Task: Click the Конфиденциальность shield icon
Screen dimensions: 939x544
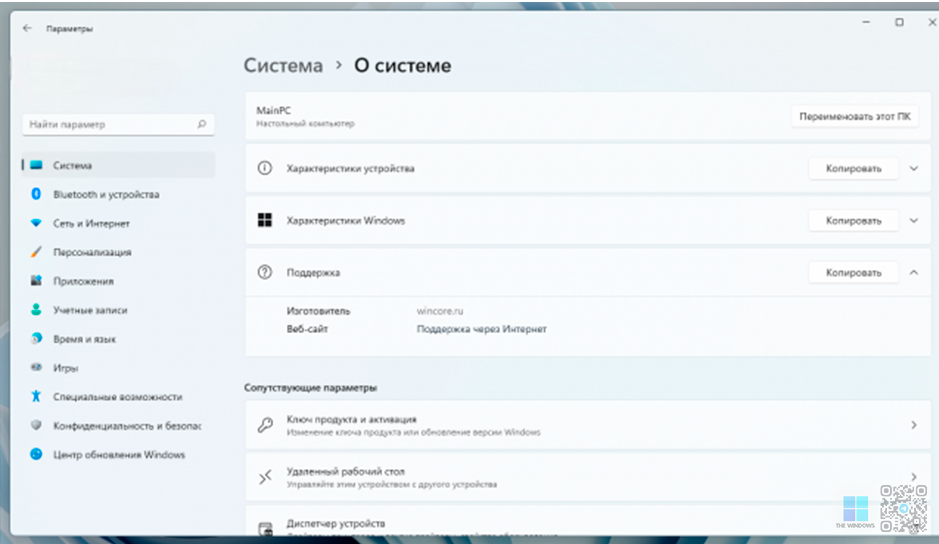Action: [x=37, y=425]
